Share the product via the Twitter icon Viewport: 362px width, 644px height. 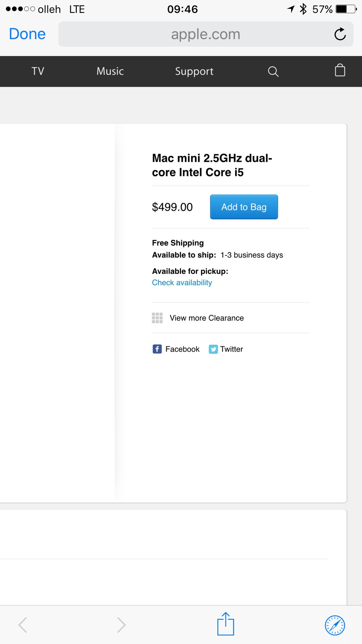pos(213,349)
